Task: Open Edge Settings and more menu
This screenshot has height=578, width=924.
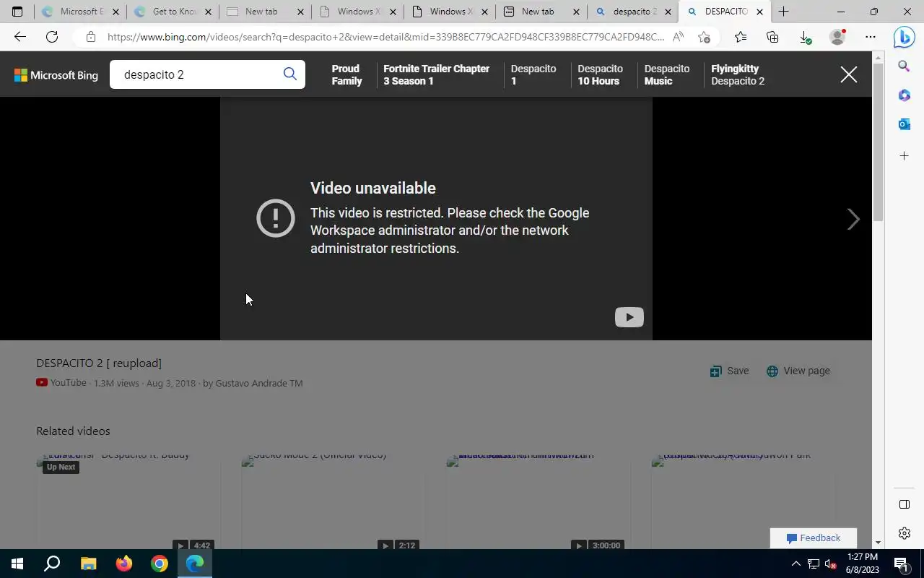Action: (871, 37)
